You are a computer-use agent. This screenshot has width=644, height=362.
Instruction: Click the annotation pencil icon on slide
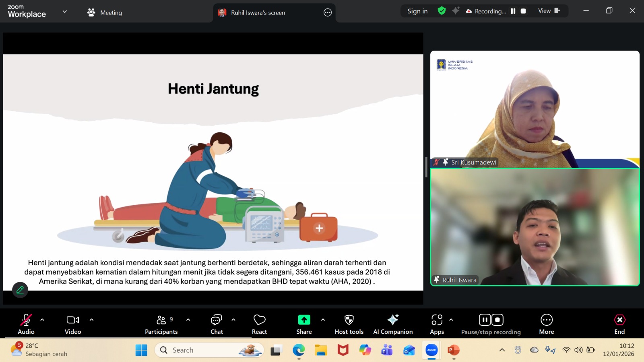[x=20, y=290]
